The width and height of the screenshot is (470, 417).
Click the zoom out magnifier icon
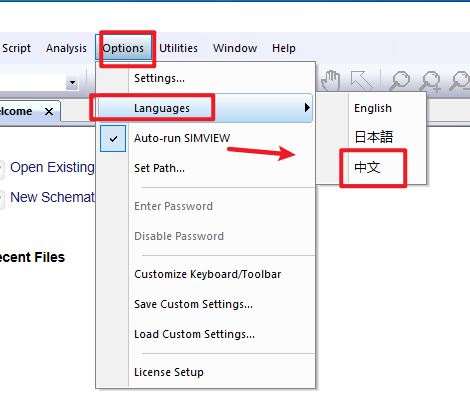pyautogui.click(x=460, y=81)
